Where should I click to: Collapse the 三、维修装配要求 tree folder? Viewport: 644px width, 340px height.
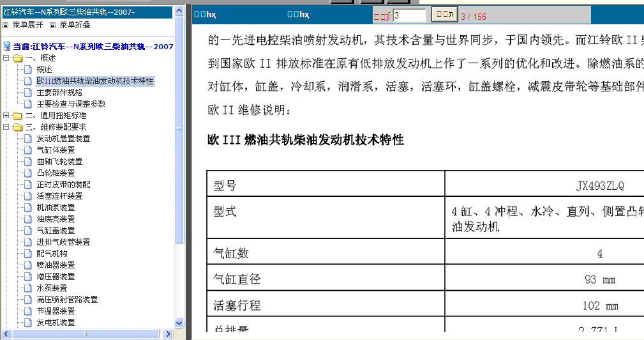coord(6,127)
